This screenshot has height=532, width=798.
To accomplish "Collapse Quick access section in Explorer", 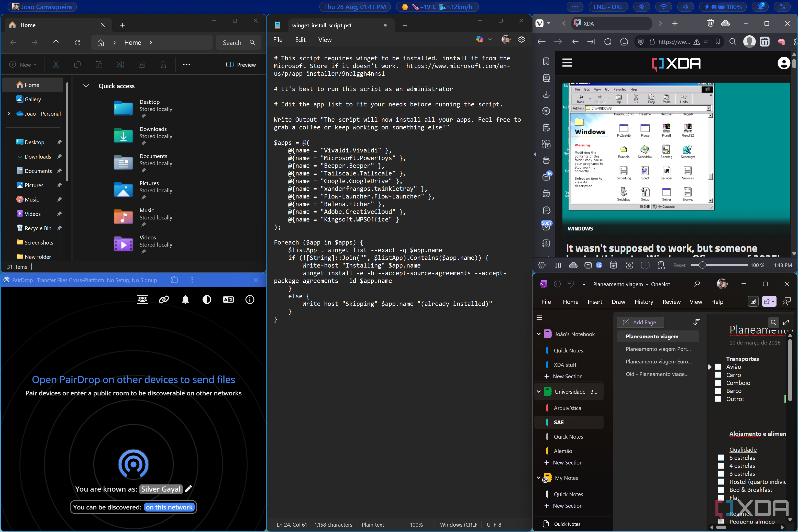I will [x=86, y=86].
